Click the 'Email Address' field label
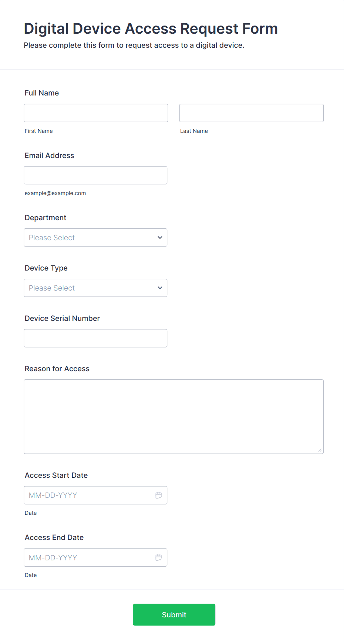This screenshot has width=344, height=644. pyautogui.click(x=49, y=155)
